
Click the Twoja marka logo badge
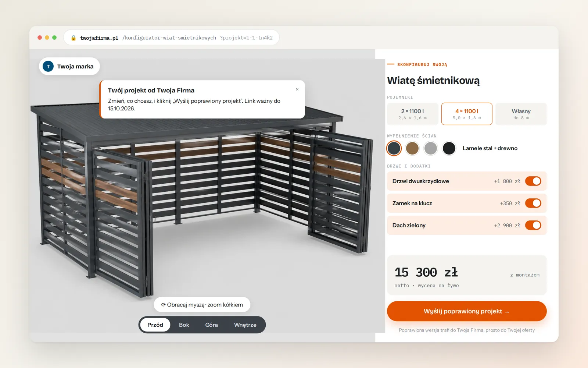pos(69,66)
